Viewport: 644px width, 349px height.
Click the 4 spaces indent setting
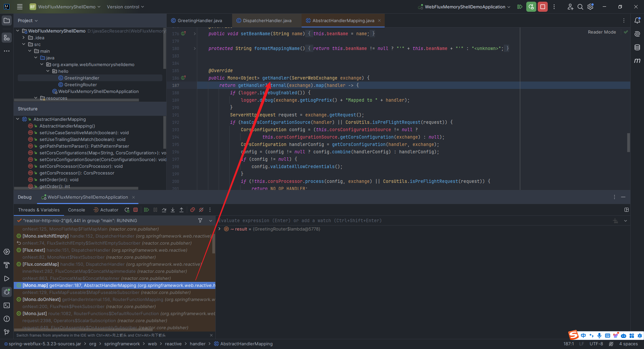coord(628,344)
